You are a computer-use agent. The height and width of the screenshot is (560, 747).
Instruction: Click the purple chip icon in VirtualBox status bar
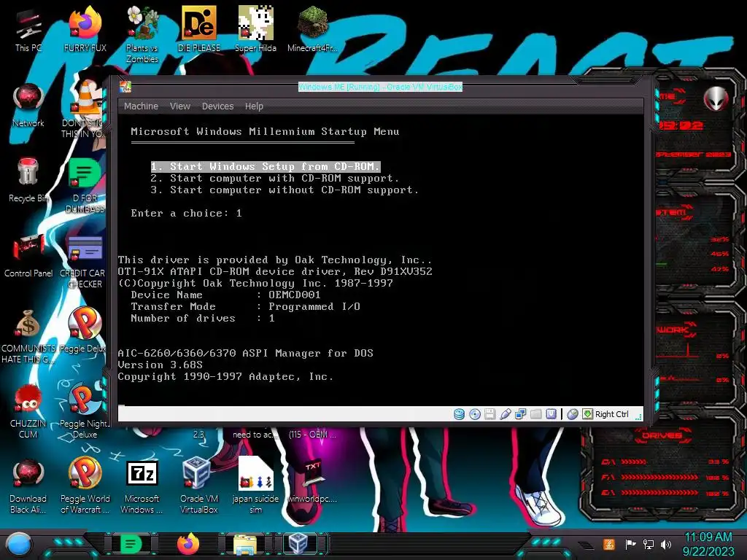[551, 414]
